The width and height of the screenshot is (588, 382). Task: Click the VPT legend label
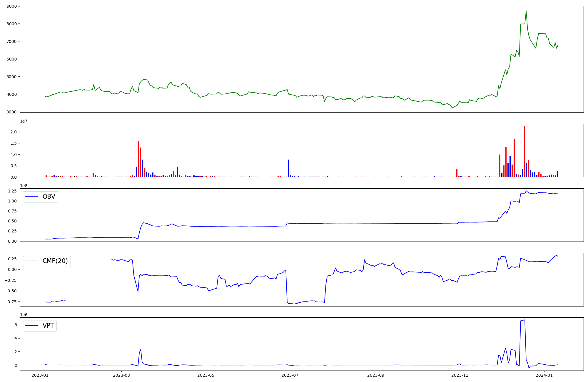tap(48, 326)
